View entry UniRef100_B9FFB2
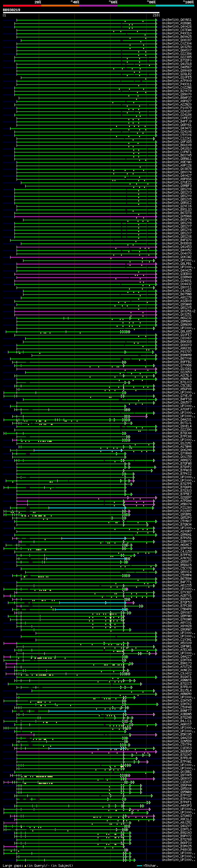 pyautogui.click(x=176, y=362)
